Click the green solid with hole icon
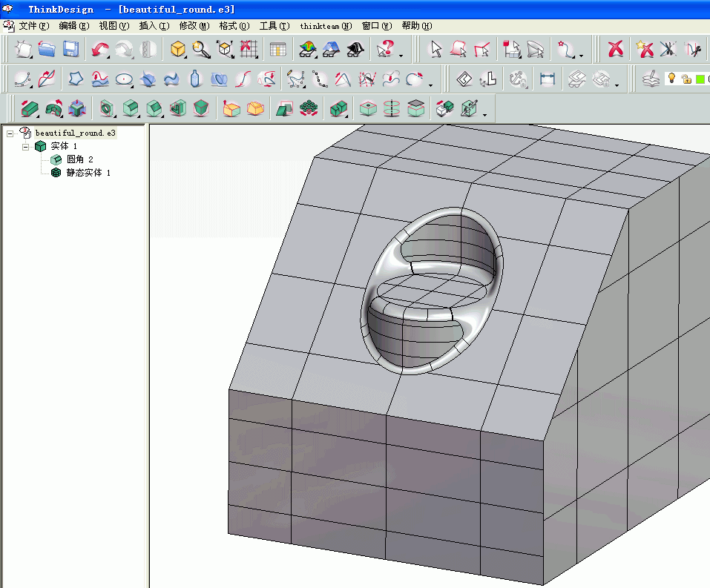The width and height of the screenshot is (710, 588). coord(107,109)
